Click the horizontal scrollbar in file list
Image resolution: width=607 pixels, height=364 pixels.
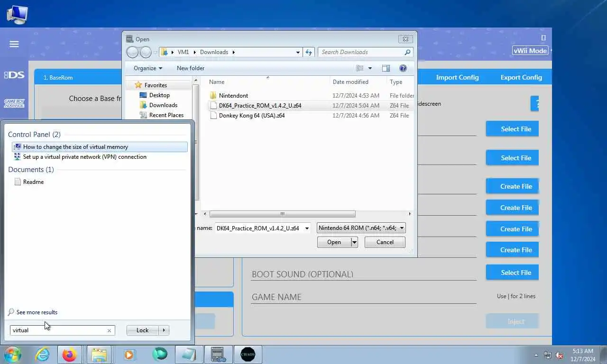(282, 214)
